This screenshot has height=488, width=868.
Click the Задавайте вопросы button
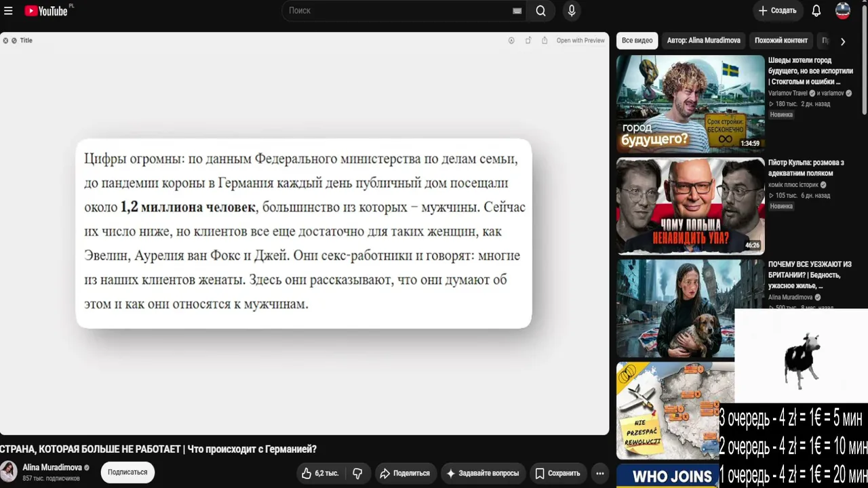tap(483, 473)
